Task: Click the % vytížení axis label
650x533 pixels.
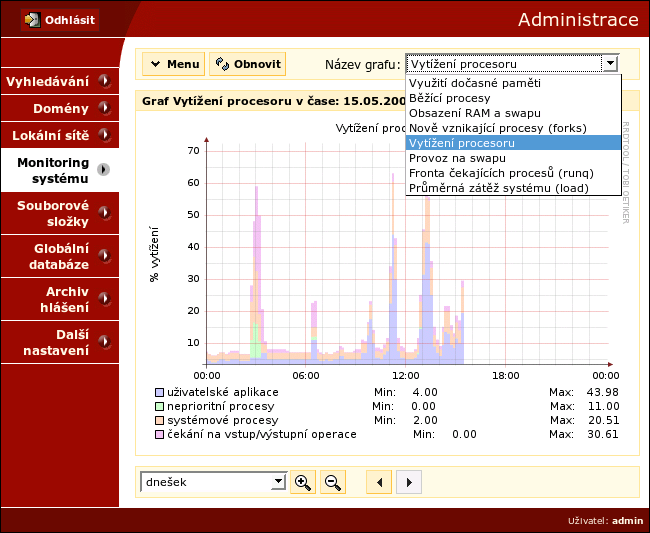Action: coord(154,254)
